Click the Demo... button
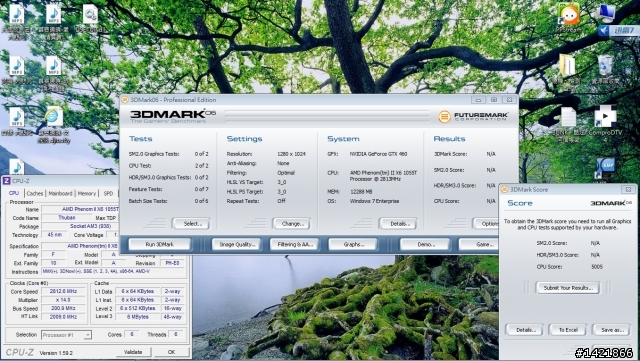 [425, 244]
